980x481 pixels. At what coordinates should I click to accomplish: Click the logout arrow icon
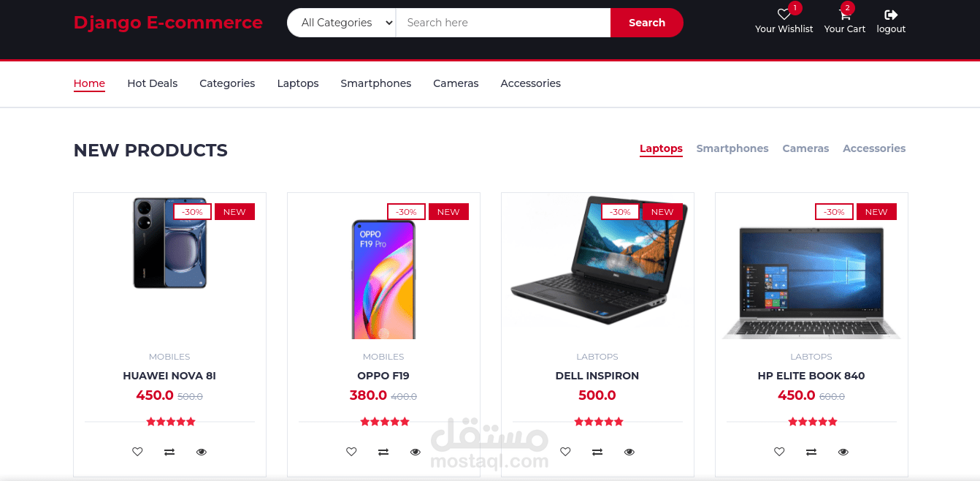891,15
